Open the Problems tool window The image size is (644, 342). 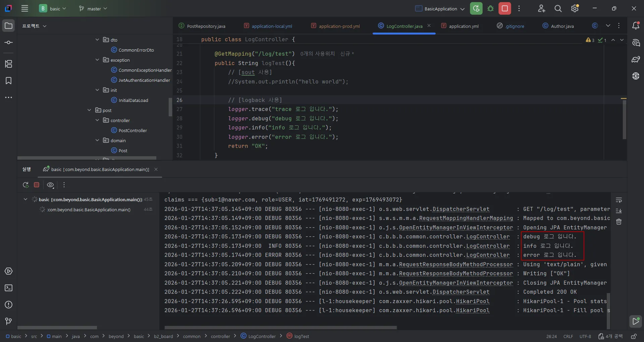pyautogui.click(x=9, y=304)
